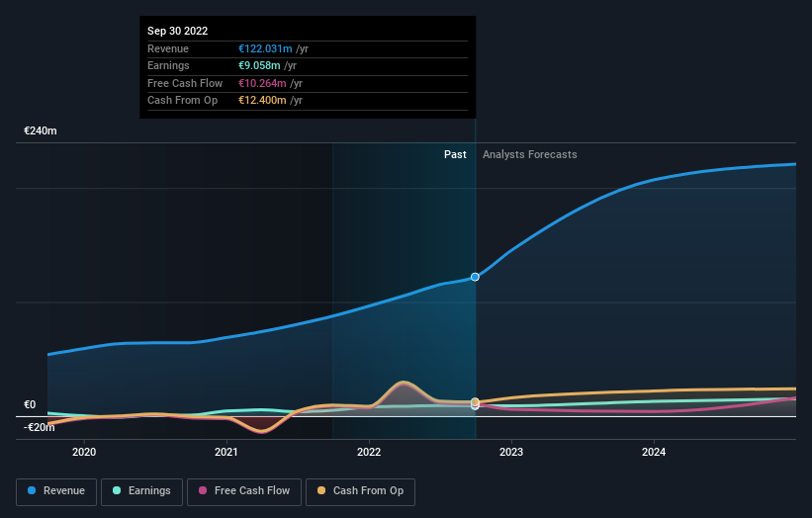
Task: Click the €9.058m earnings value
Action: click(259, 65)
